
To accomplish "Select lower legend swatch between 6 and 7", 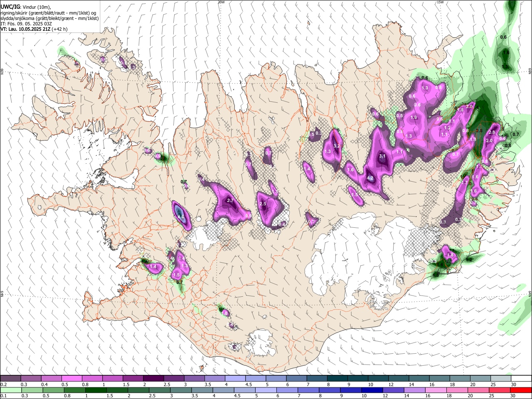I will point(288,390).
